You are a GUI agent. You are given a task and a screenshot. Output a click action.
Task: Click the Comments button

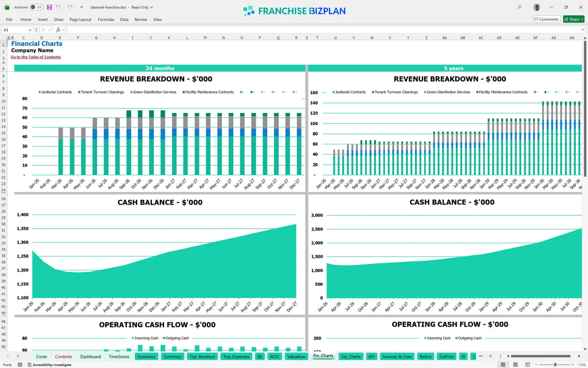click(546, 19)
